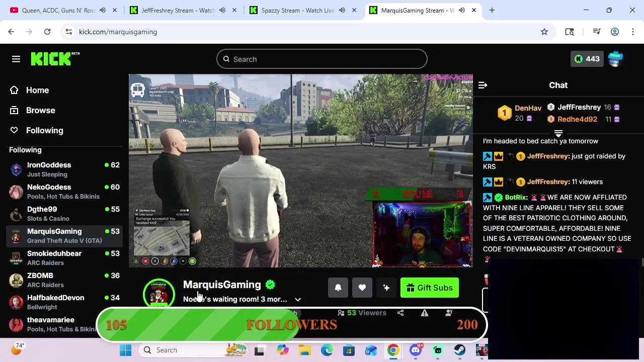
Task: Click the 53 Viewers count
Action: 362,313
